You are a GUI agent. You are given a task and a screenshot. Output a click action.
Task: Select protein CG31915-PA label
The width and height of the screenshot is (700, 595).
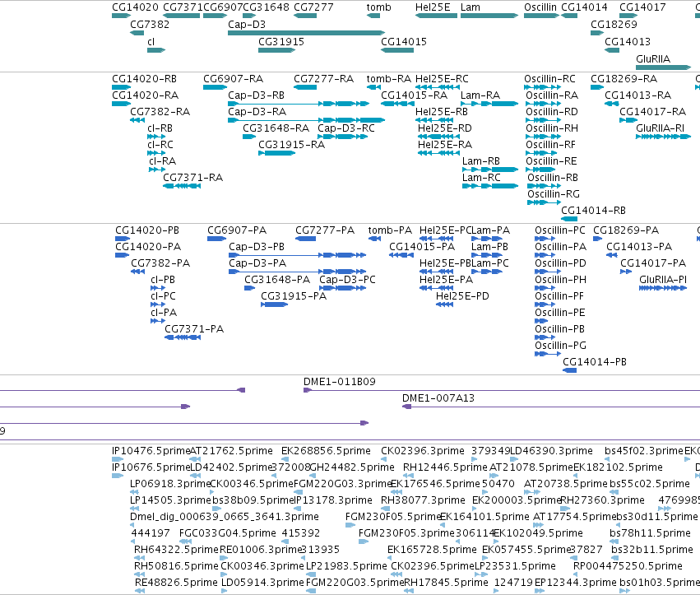pyautogui.click(x=294, y=296)
